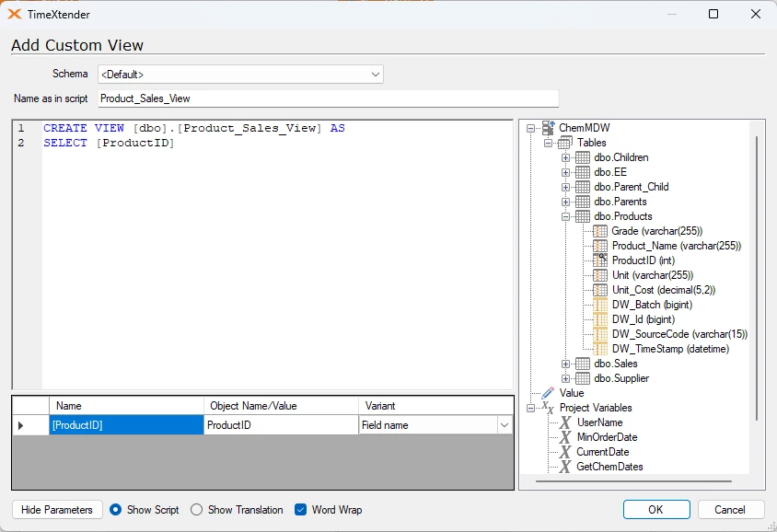Click the dbo.EE table icon
Image resolution: width=777 pixels, height=532 pixels.
coord(582,172)
